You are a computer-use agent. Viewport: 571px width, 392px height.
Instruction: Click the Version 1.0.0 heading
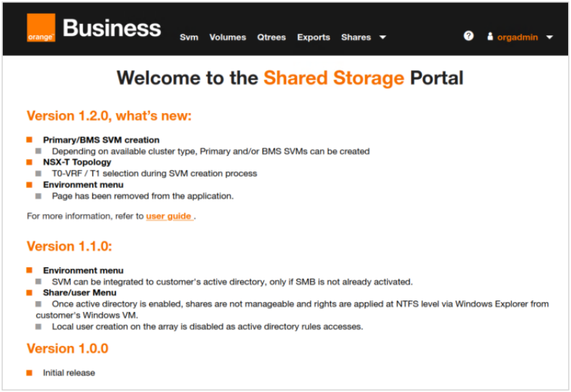pyautogui.click(x=67, y=349)
